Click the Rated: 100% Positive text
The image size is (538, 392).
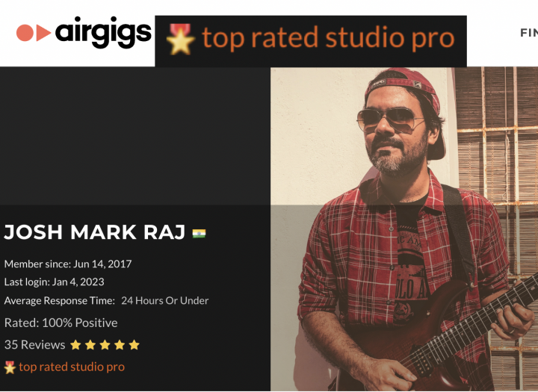[x=61, y=323]
